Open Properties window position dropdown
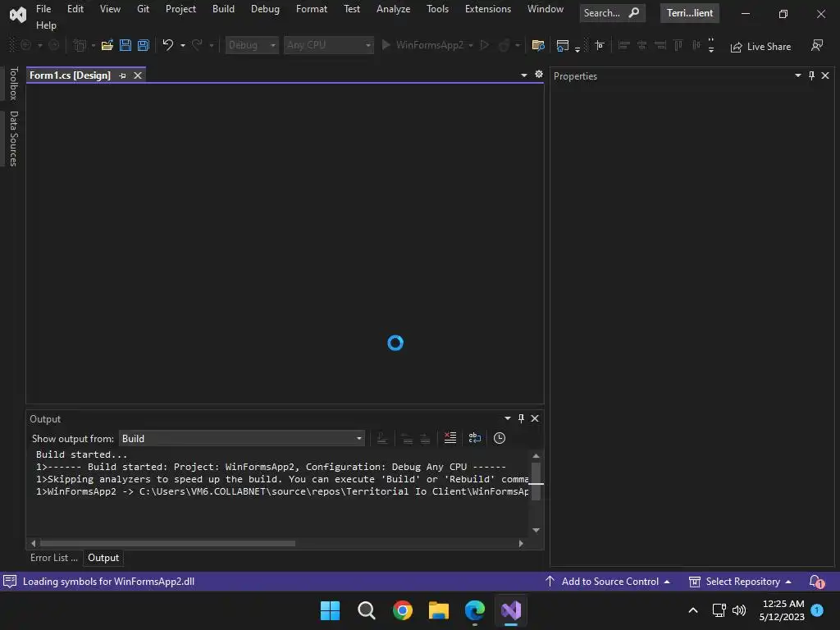840x630 pixels. pos(797,75)
